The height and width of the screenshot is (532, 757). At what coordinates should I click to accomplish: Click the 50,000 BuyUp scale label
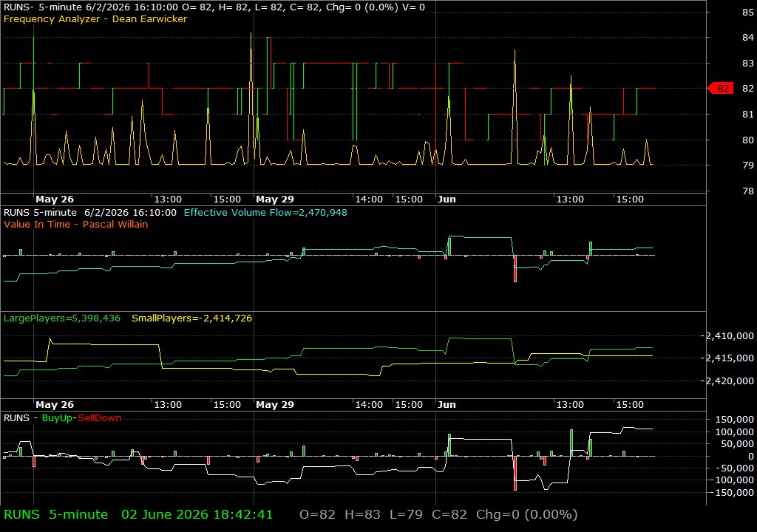pyautogui.click(x=737, y=443)
